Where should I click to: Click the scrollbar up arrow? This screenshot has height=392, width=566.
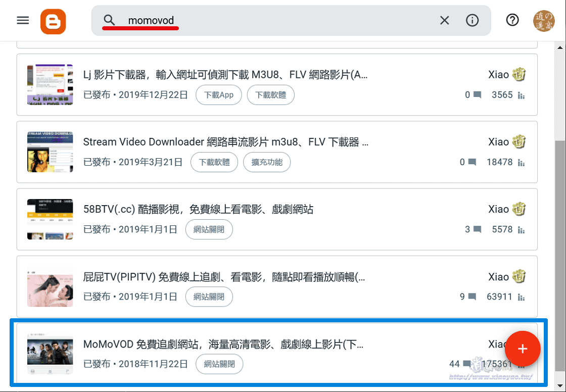[560, 47]
